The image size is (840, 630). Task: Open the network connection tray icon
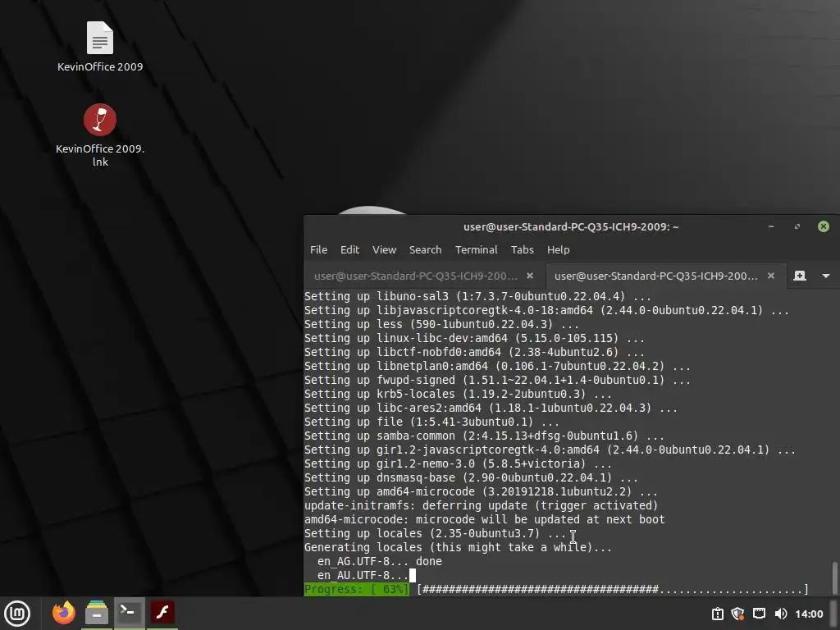759,614
